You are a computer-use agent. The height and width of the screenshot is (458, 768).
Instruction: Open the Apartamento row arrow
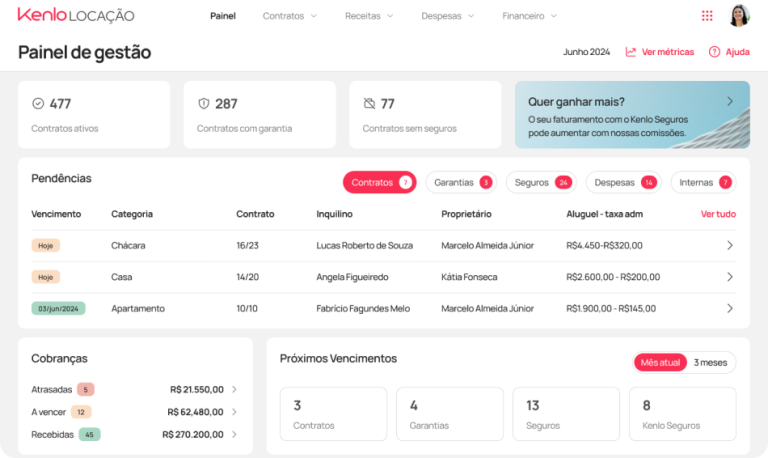pos(729,309)
